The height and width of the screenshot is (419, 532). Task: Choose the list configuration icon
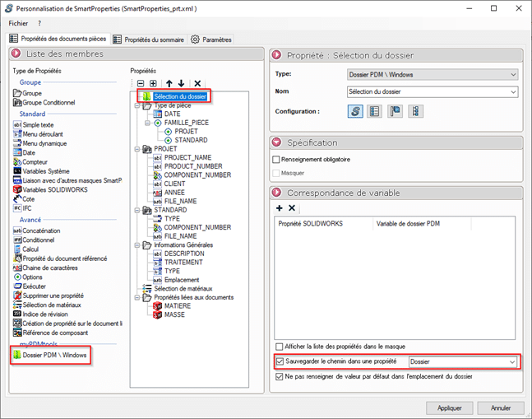[x=375, y=111]
